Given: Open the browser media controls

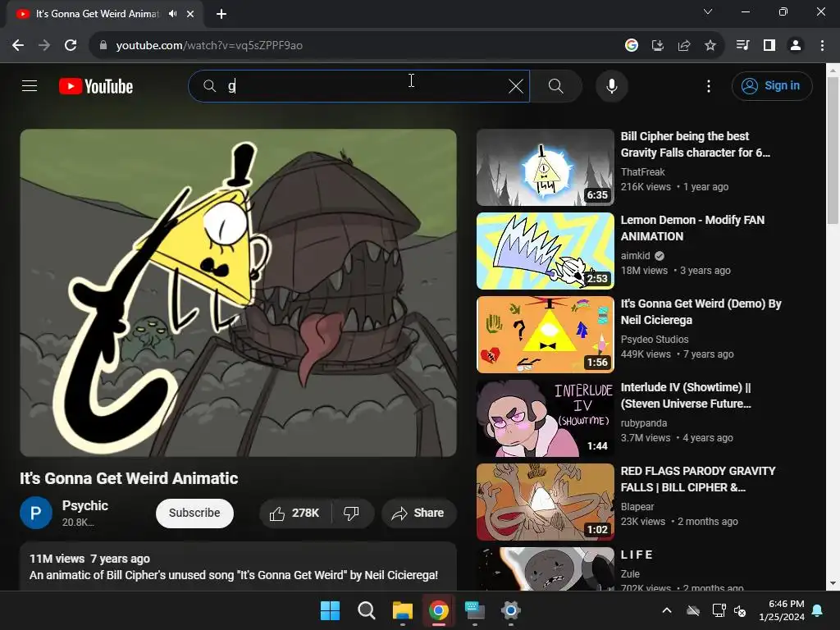Looking at the screenshot, I should pyautogui.click(x=742, y=45).
